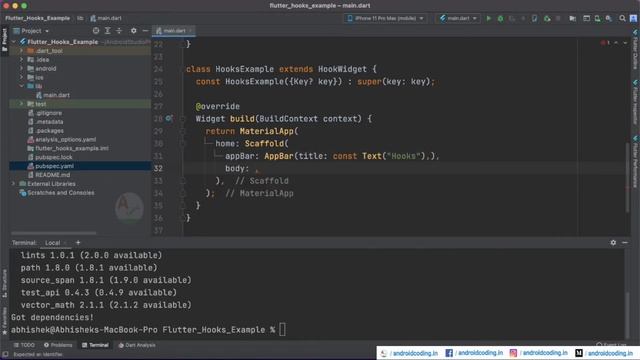Image resolution: width=640 pixels, height=360 pixels.
Task: Click the layout window icon in toolbar
Action: click(586, 18)
